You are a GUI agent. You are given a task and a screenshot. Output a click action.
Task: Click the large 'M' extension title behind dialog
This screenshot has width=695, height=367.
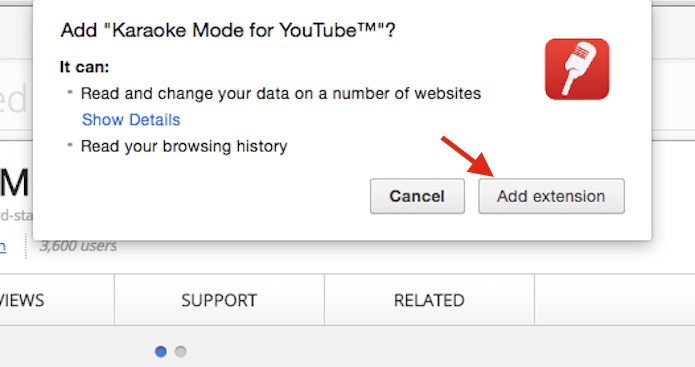click(x=15, y=183)
